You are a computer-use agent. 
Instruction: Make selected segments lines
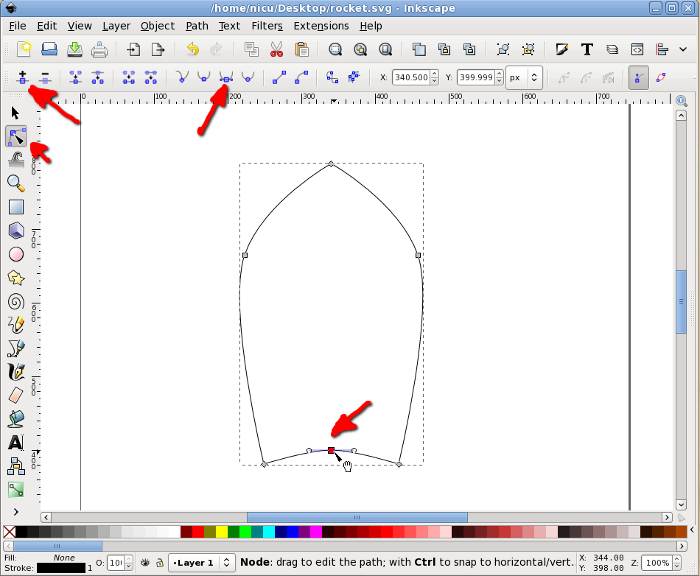pyautogui.click(x=279, y=77)
